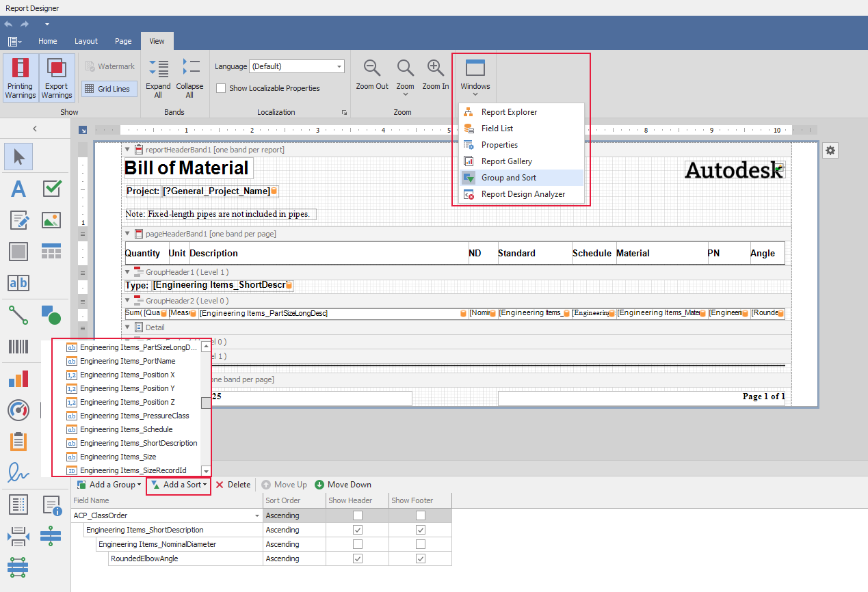This screenshot has width=868, height=592.
Task: Uncheck Show Footer for Engineering Items_ShortDescription
Action: (x=421, y=530)
